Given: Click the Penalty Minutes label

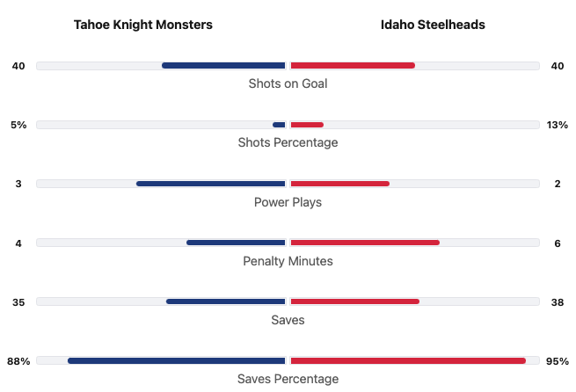Looking at the screenshot, I should [288, 261].
